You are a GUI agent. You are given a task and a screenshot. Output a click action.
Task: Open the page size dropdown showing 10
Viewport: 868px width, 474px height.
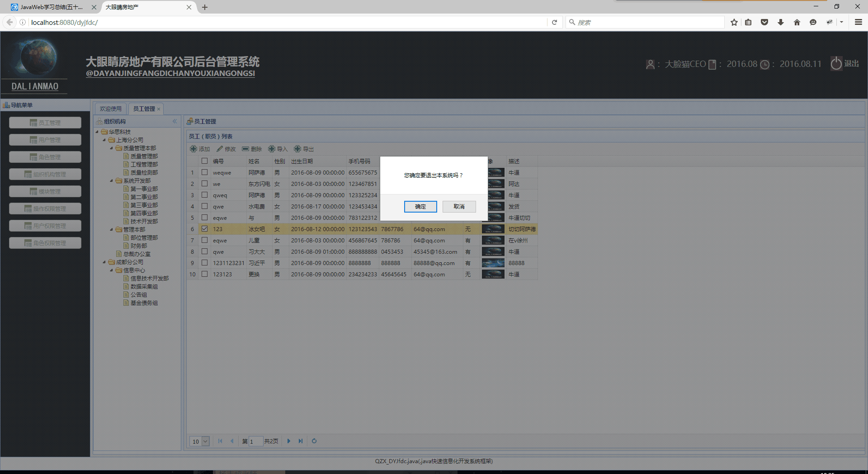pos(205,441)
